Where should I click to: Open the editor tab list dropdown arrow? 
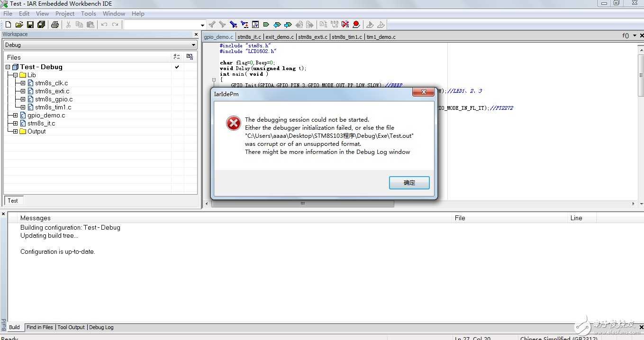coord(635,36)
